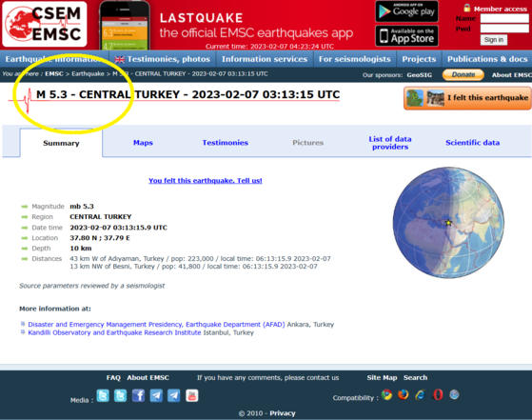Open the Scientific data tab
The height and width of the screenshot is (420, 532).
point(472,143)
